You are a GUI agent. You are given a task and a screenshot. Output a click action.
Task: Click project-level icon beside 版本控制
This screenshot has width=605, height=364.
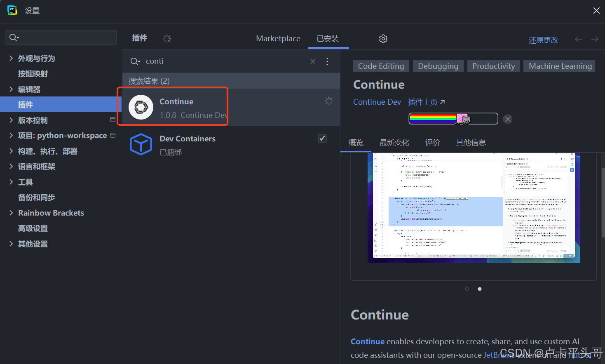[113, 120]
